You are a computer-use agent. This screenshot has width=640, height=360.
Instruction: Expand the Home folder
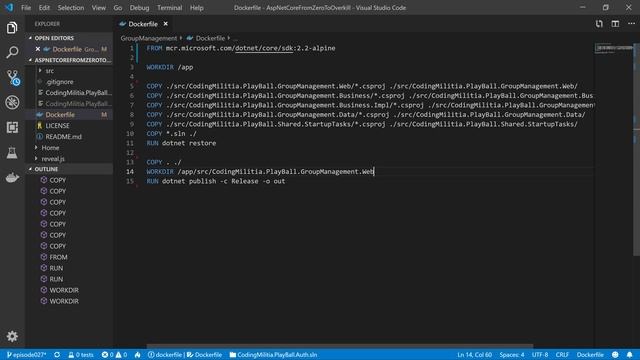tap(50, 148)
